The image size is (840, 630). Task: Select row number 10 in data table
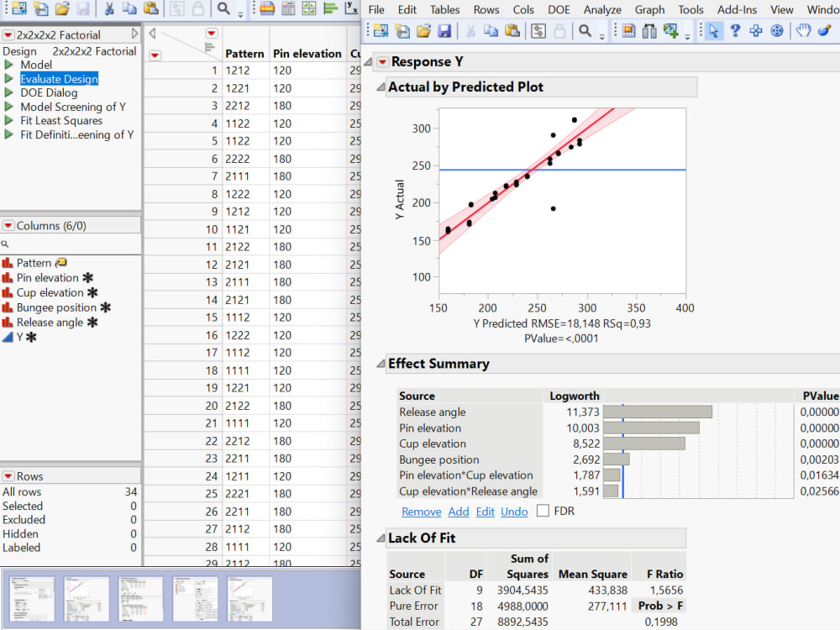point(212,229)
